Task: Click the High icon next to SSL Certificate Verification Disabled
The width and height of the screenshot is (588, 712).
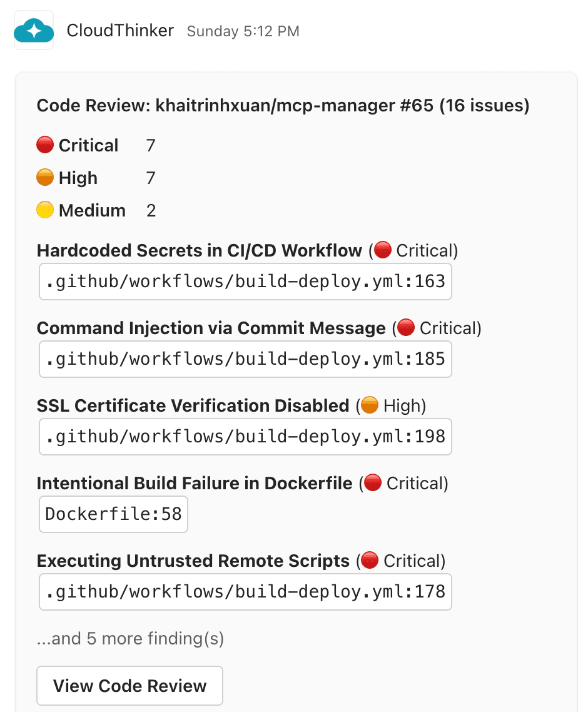Action: (371, 405)
